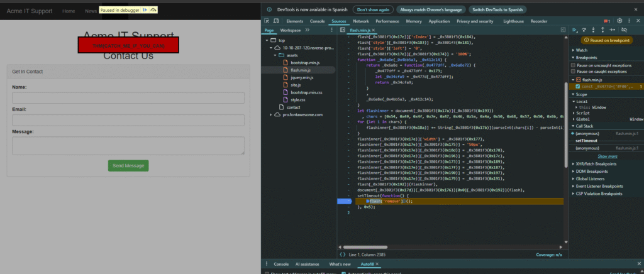This screenshot has height=274, width=644.
Task: Uncheck the flash.min.js breakpoint checkbox
Action: pyautogui.click(x=579, y=86)
